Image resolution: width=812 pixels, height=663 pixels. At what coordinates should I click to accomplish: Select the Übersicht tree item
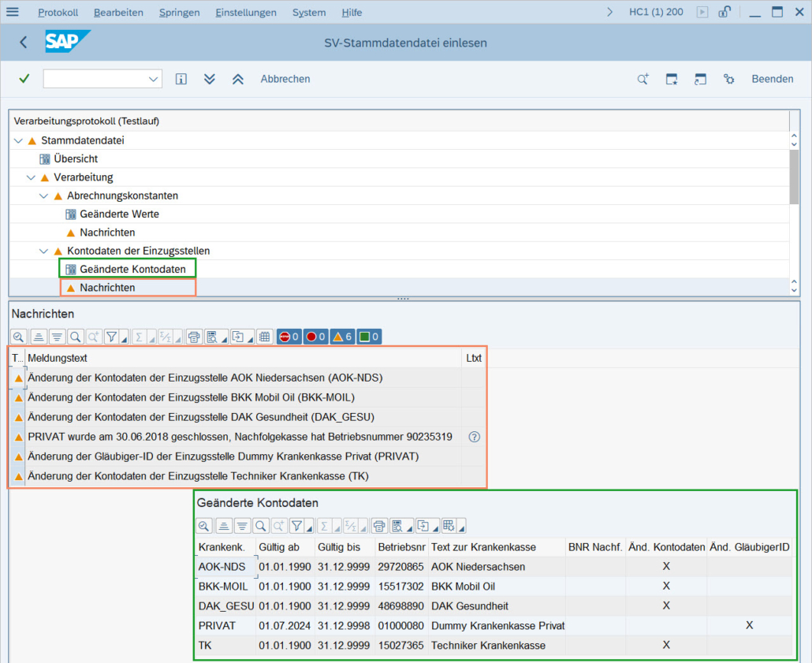pyautogui.click(x=76, y=159)
